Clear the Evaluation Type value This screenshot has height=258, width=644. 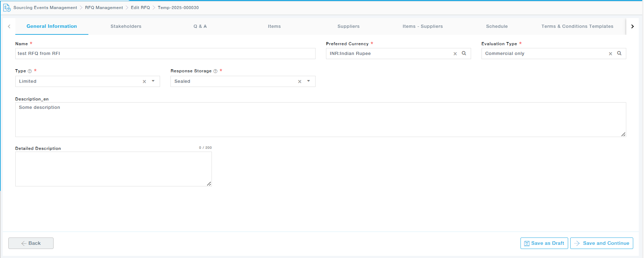[610, 54]
